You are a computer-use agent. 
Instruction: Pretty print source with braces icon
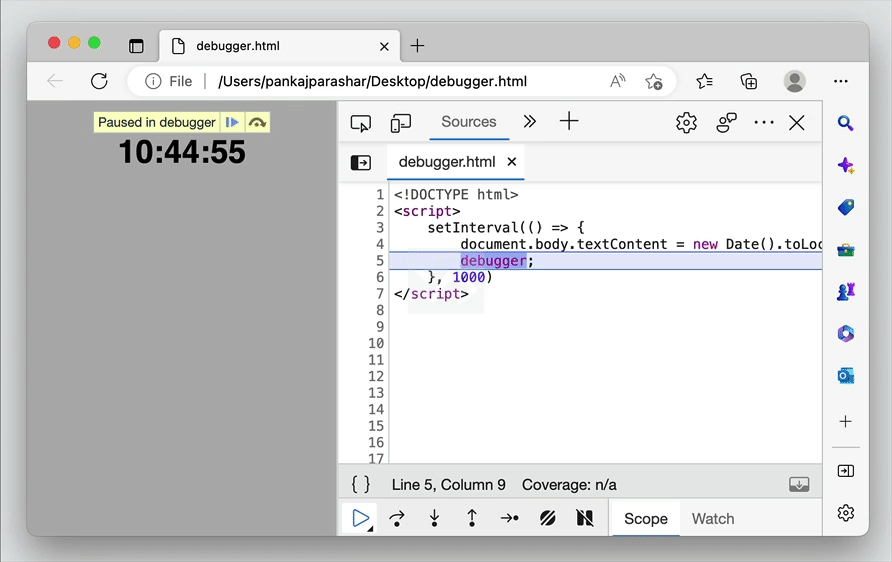tap(361, 485)
